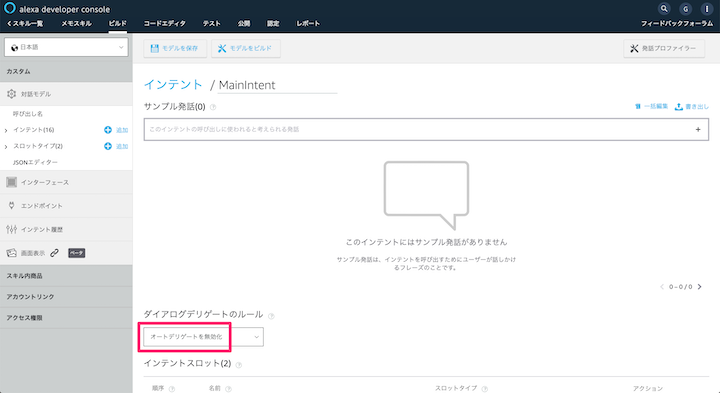Open the top-right more options icon
This screenshot has width=720, height=393.
[707, 9]
